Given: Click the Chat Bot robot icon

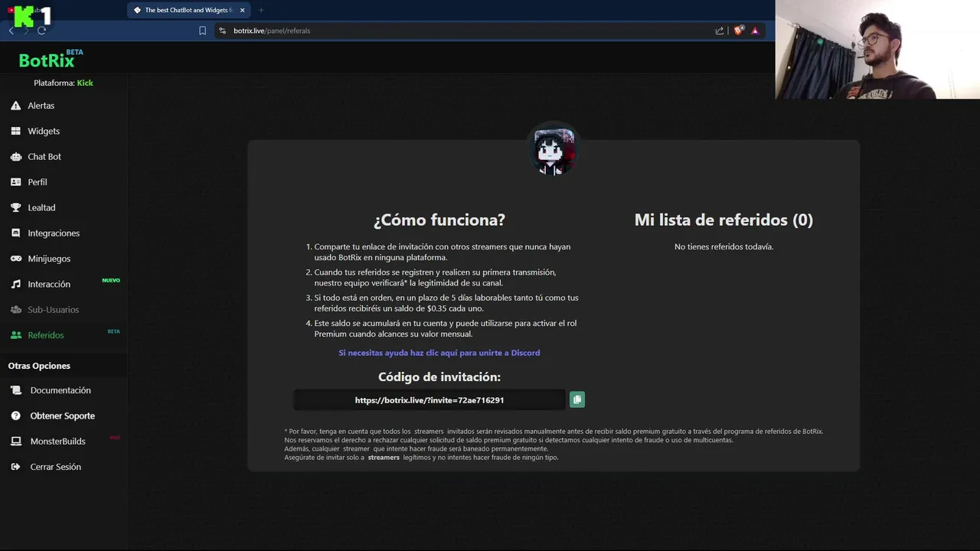Looking at the screenshot, I should (15, 156).
